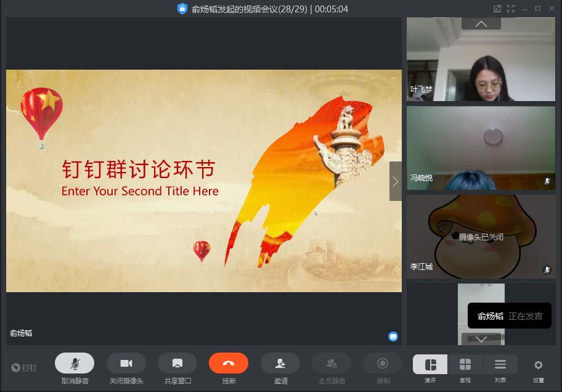Open mini window mode icon in title bar

497,9
